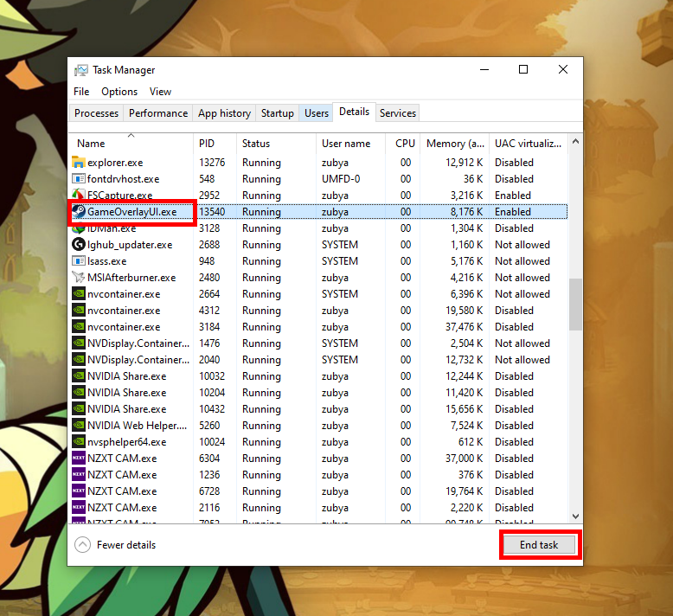
Task: Collapse view using Fewer details arrow
Action: pos(82,545)
